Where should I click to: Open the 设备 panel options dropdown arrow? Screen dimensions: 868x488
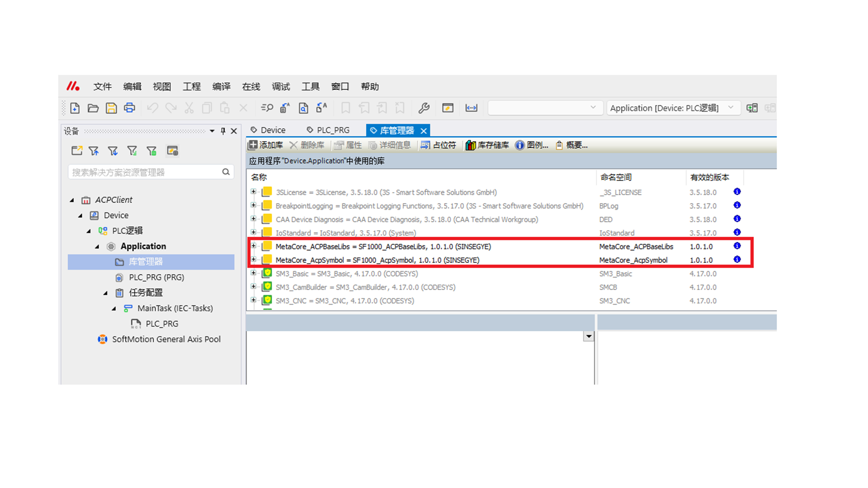[212, 131]
